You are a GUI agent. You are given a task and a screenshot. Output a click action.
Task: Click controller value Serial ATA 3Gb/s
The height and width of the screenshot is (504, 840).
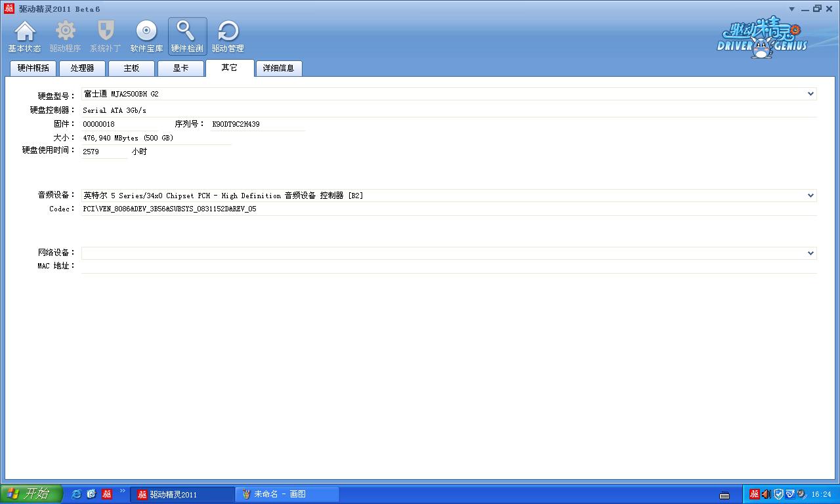tap(115, 110)
